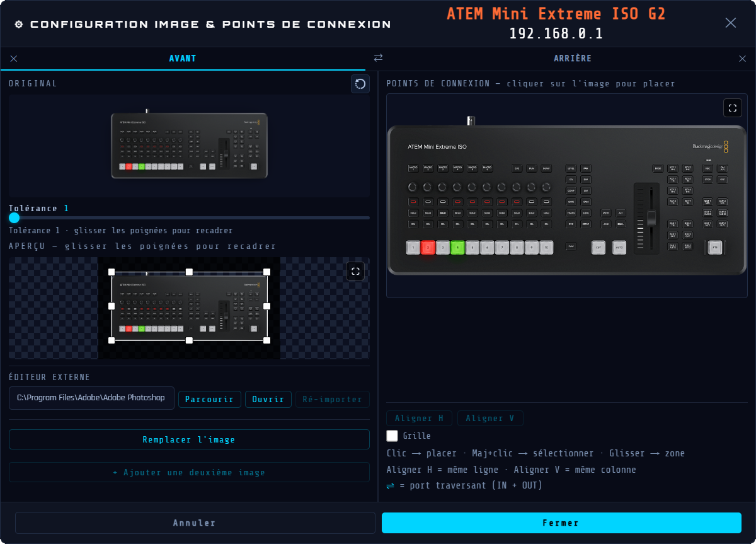Click the top-left crop handle in the preview
756x544 pixels.
coord(112,272)
